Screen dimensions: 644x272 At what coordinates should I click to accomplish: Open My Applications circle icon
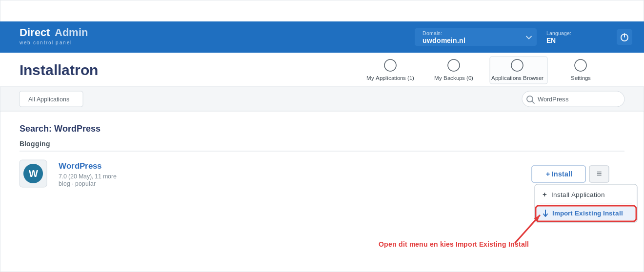390,65
